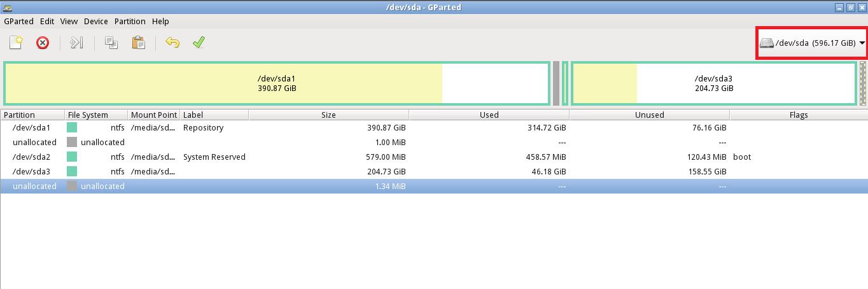The width and height of the screenshot is (868, 289).
Task: Sort by Unused column header
Action: 649,115
